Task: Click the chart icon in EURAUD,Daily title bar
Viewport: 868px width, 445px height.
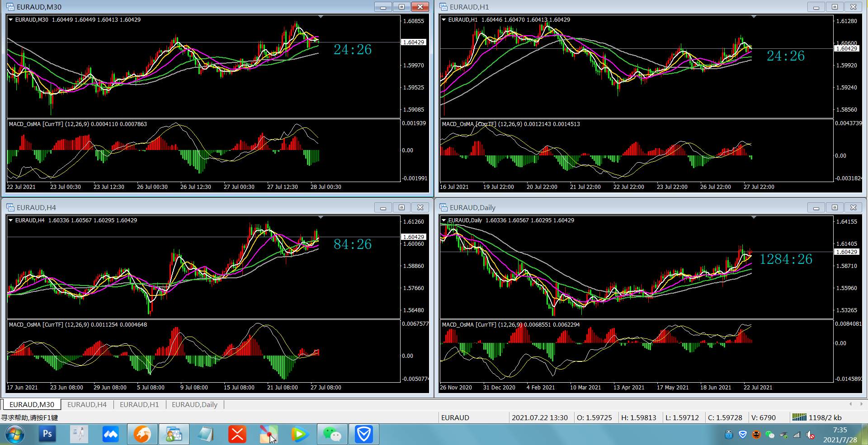Action: [x=443, y=207]
